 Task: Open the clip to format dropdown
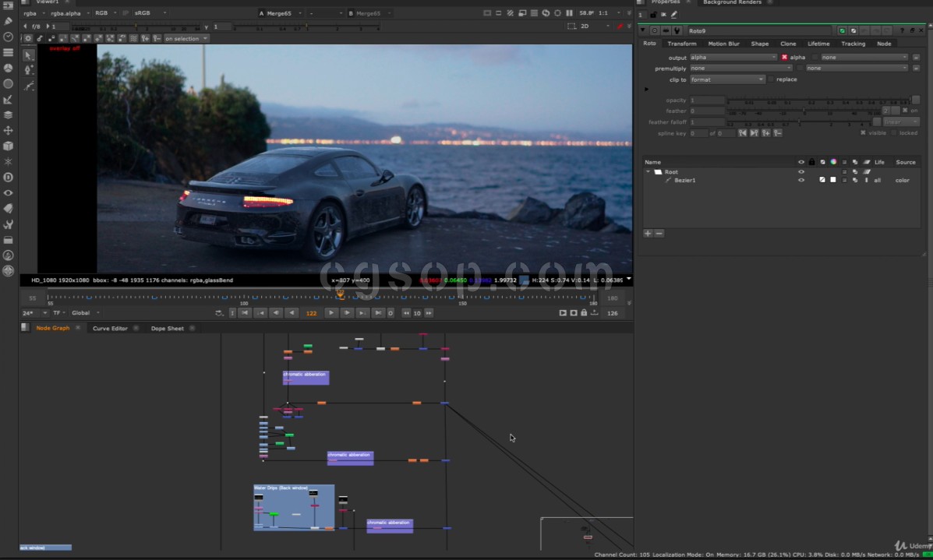pyautogui.click(x=726, y=79)
